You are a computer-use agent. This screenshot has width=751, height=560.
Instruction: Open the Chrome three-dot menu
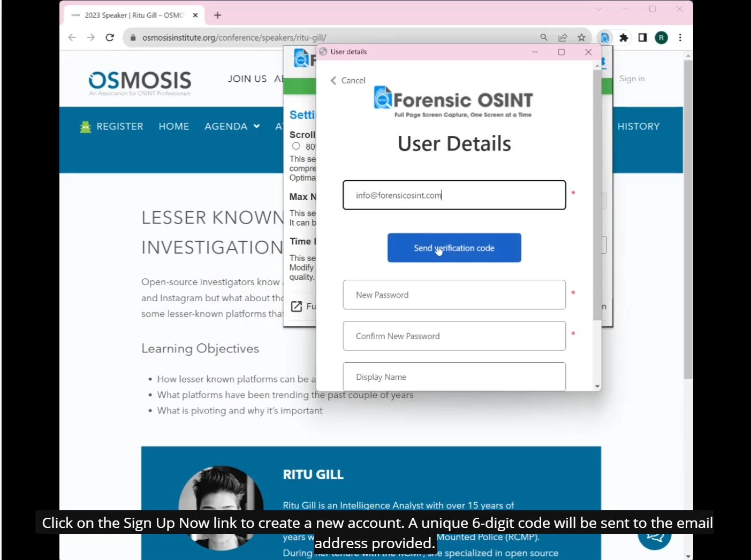[680, 37]
